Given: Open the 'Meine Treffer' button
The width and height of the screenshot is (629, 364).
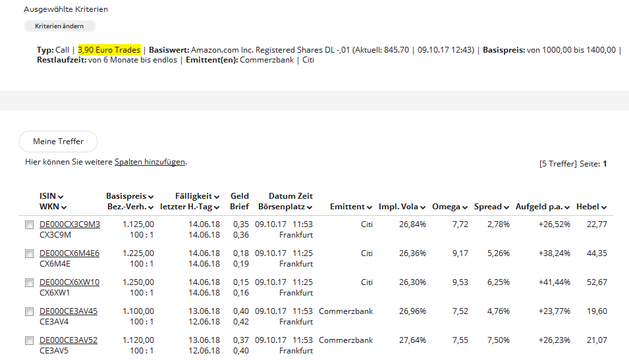Looking at the screenshot, I should (x=58, y=142).
